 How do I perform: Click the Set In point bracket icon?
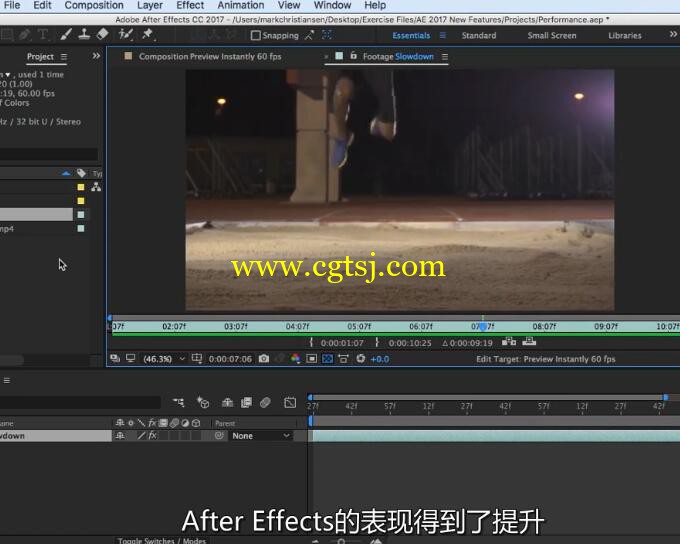pos(311,342)
